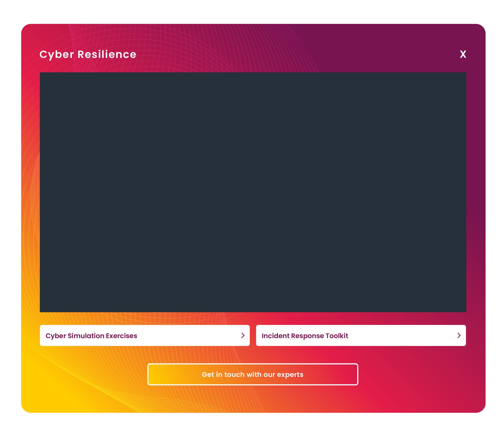Click the orange gradient contact experts button
Viewport: 504px width, 433px height.
(x=253, y=374)
